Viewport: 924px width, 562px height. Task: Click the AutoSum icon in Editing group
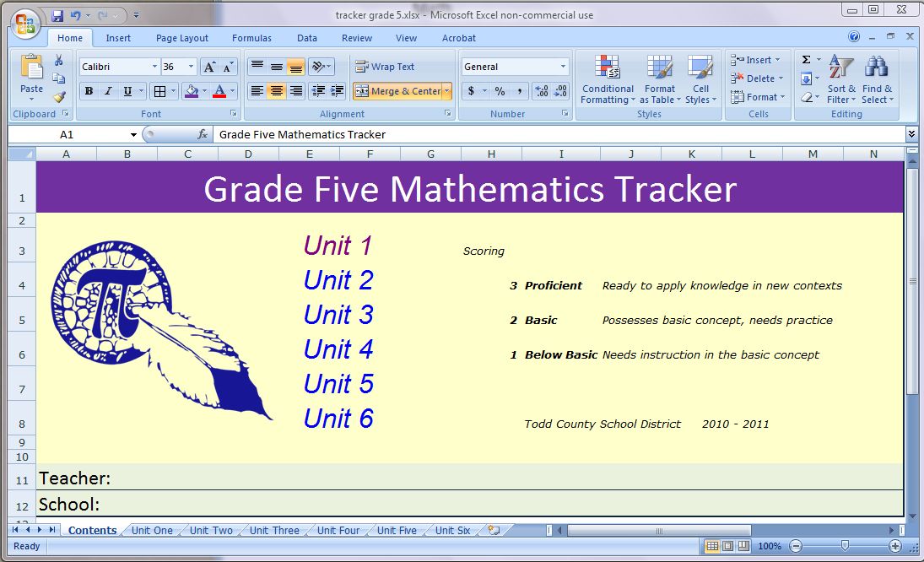(806, 59)
